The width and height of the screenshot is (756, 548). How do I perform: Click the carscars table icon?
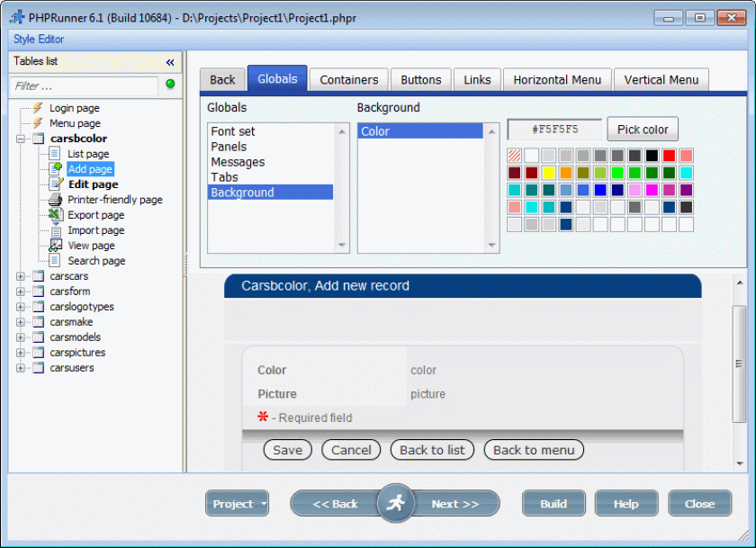click(39, 276)
